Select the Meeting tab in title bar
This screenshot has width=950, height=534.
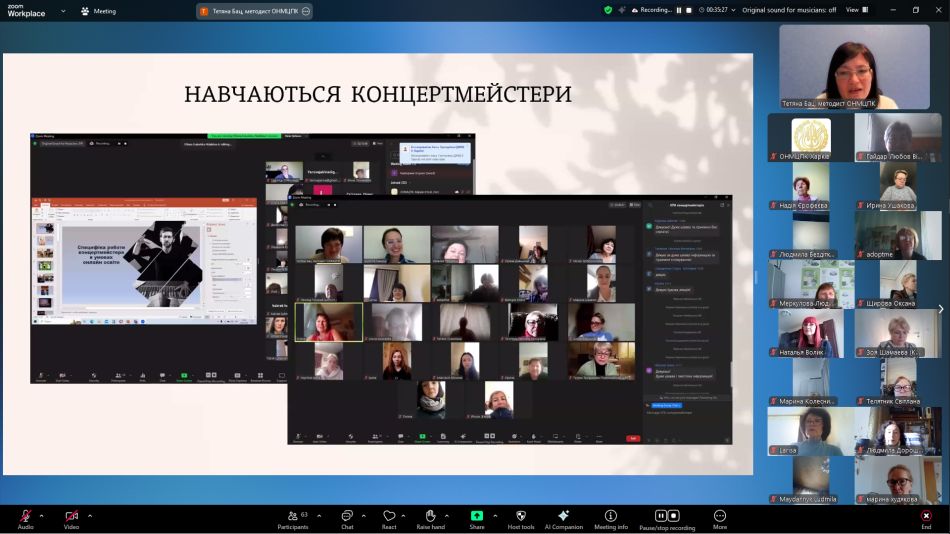(x=98, y=11)
